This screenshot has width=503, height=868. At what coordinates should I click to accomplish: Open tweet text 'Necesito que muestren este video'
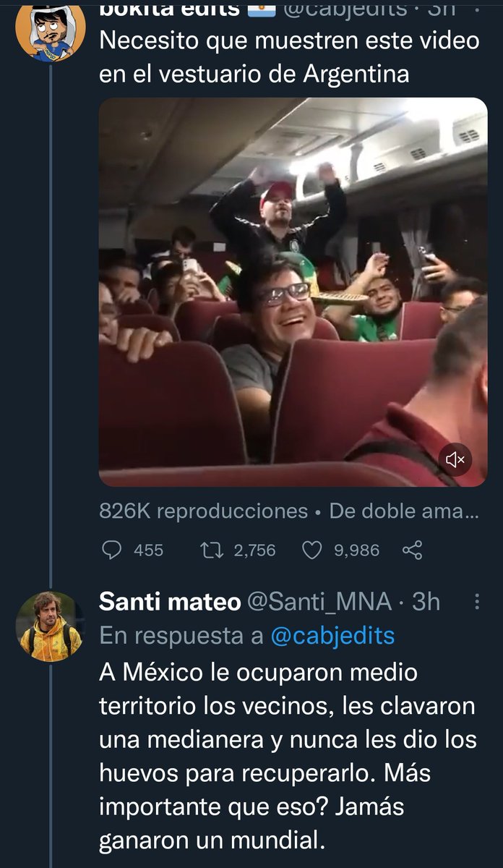click(x=289, y=41)
